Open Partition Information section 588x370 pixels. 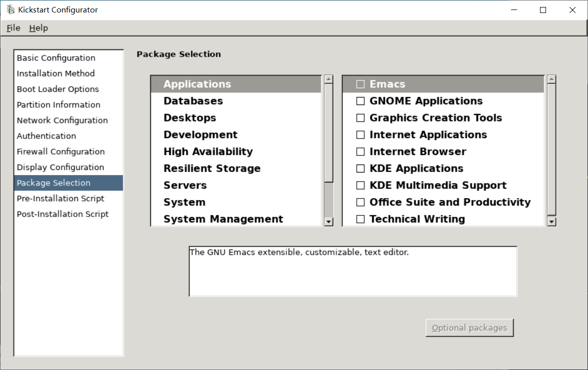coord(68,104)
